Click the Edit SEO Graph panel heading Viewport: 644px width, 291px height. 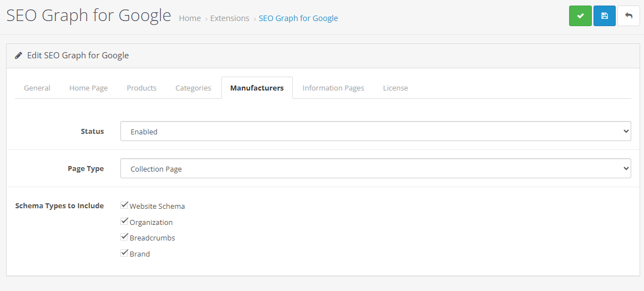[x=78, y=56]
